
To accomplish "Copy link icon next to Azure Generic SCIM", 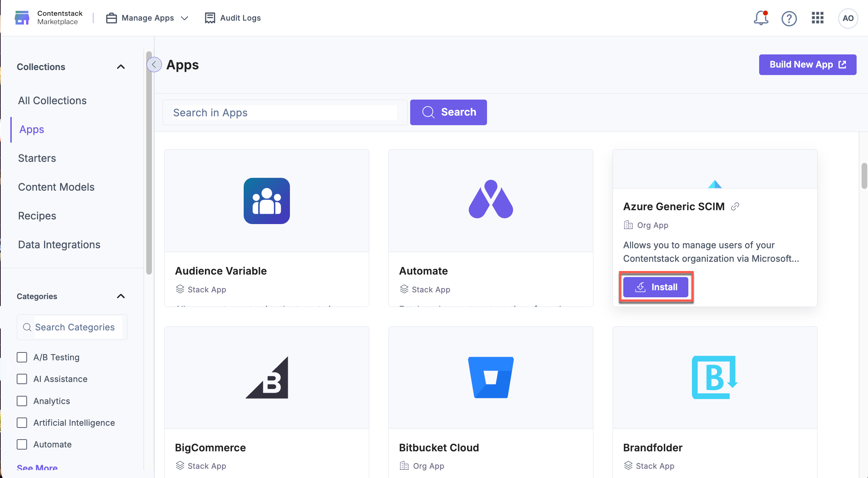I will tap(735, 206).
